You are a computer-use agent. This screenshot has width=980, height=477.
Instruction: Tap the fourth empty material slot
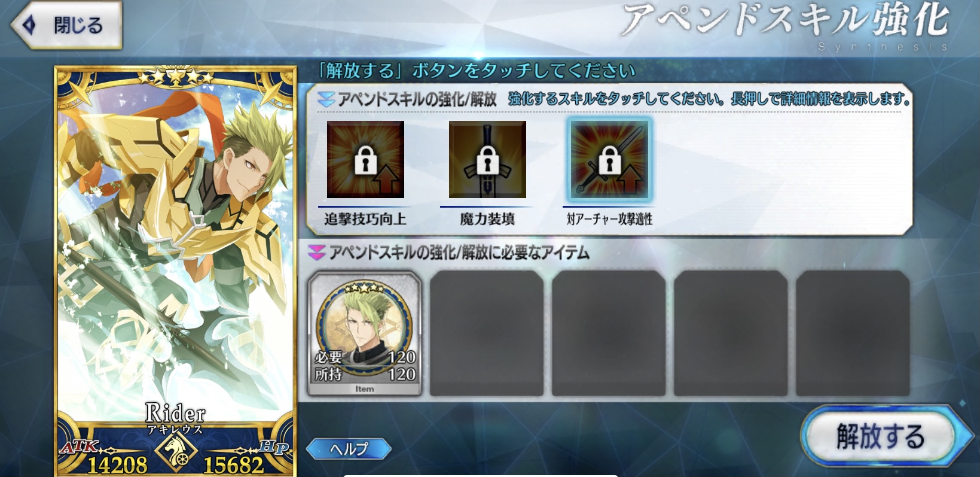coord(731,333)
